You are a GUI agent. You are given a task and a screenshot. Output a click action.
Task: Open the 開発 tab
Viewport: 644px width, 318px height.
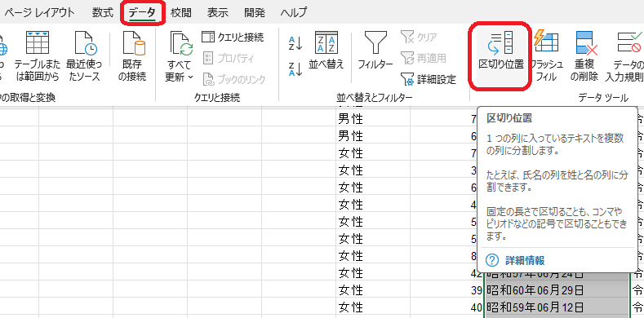255,12
